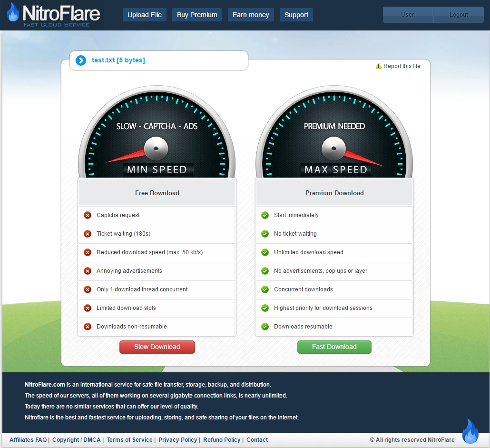Screen dimensions: 490x448
Task: Click the red X icon beside Reduced download speed
Action: tap(88, 252)
